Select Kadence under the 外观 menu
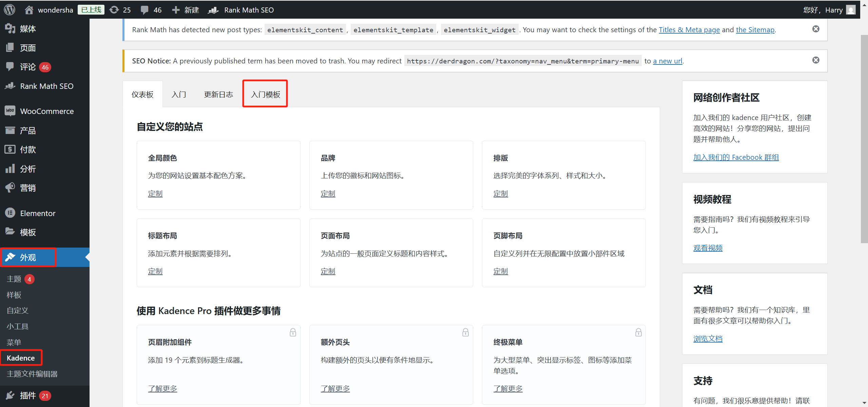This screenshot has height=407, width=868. click(20, 357)
